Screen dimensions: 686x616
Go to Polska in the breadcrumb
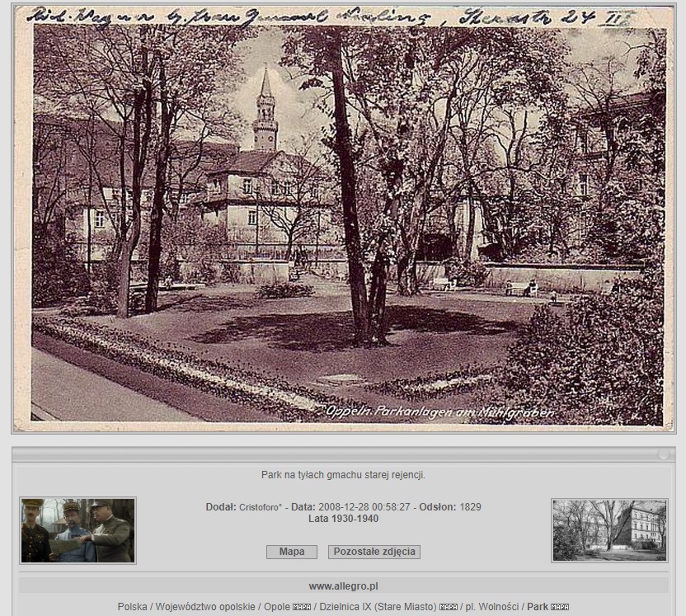click(x=132, y=607)
